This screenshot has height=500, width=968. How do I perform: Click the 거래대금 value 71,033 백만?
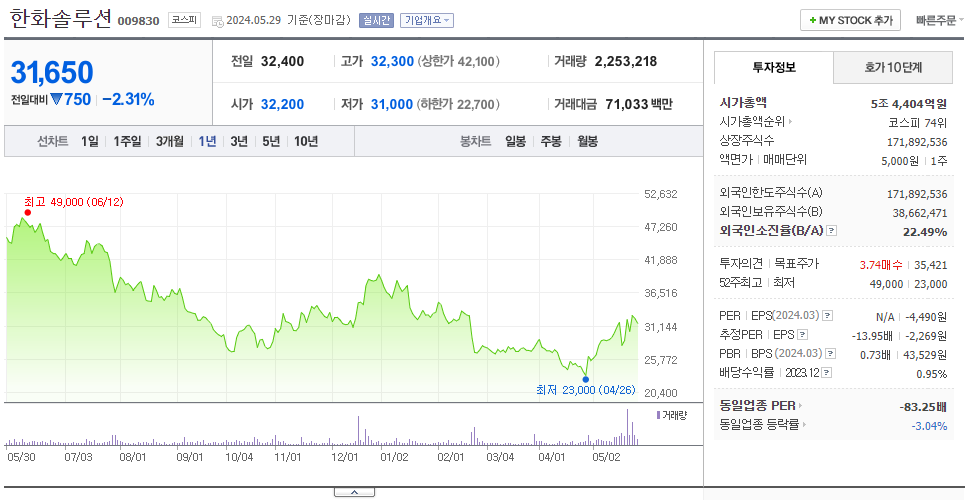638,104
